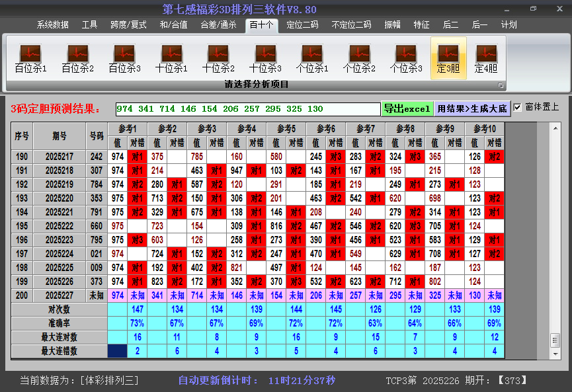Image resolution: width=572 pixels, height=392 pixels.
Task: Select the 百位杀2 icon
Action: [x=77, y=58]
